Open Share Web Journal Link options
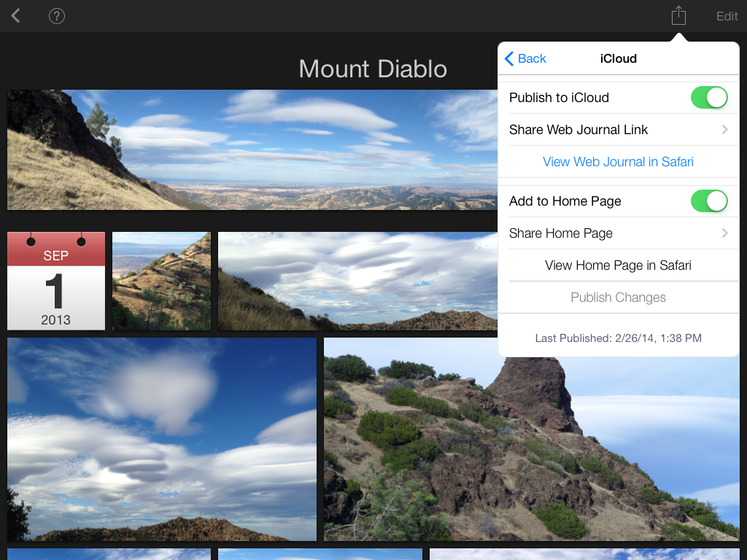The width and height of the screenshot is (747, 560). click(x=619, y=130)
